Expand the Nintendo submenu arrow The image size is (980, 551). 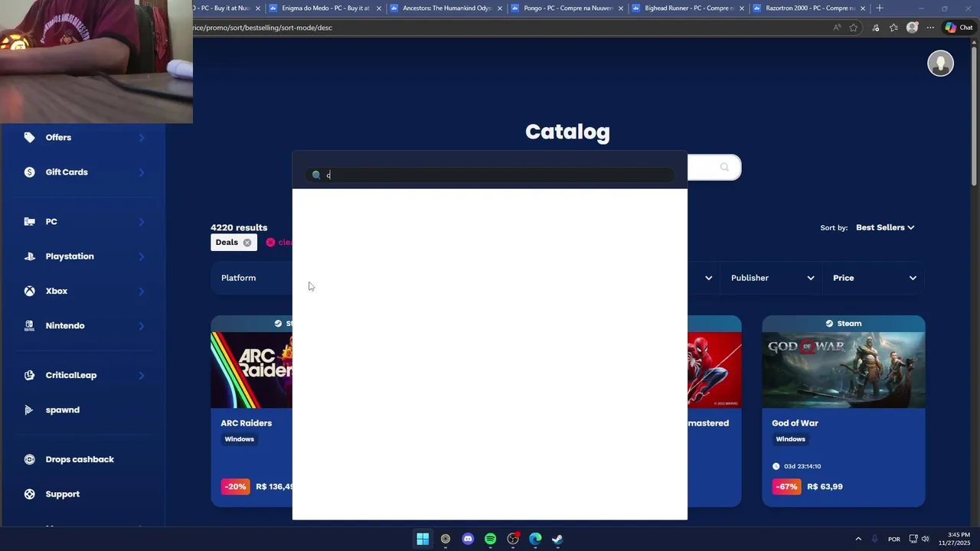(142, 326)
